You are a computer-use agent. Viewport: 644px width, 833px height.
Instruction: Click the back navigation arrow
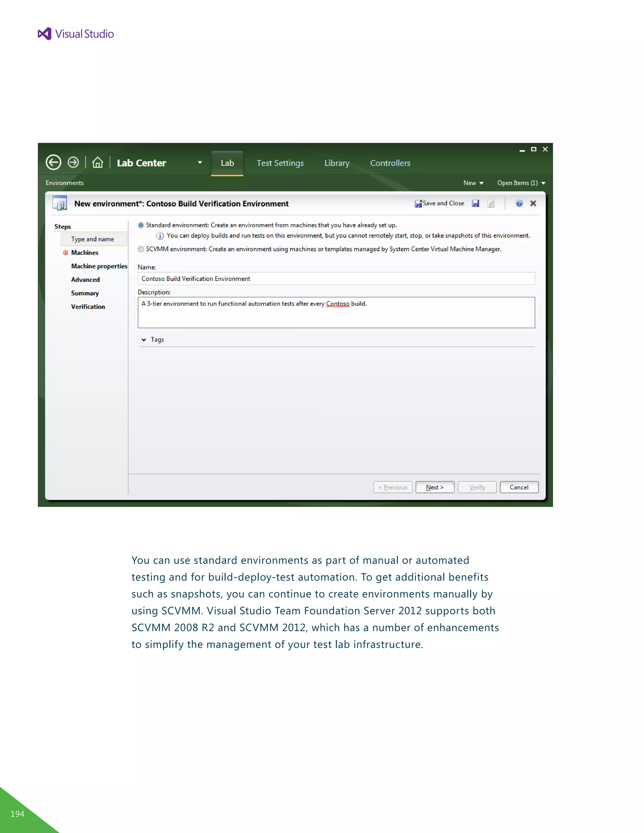click(x=53, y=163)
